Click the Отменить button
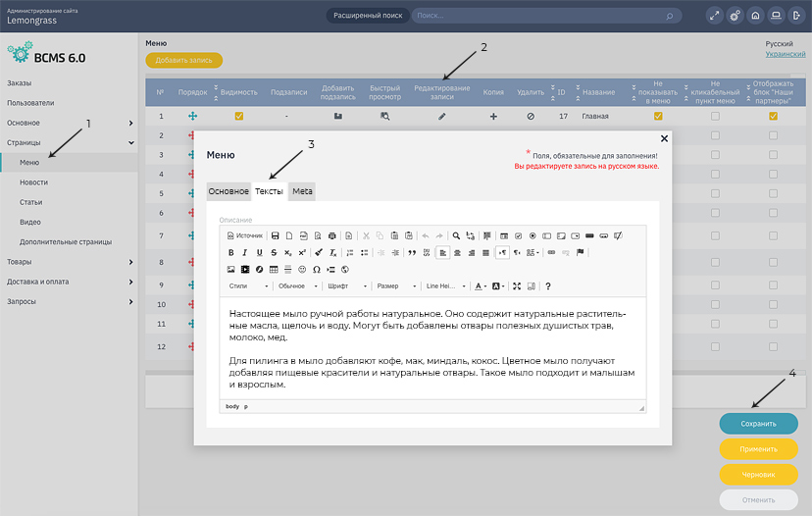 (x=758, y=500)
